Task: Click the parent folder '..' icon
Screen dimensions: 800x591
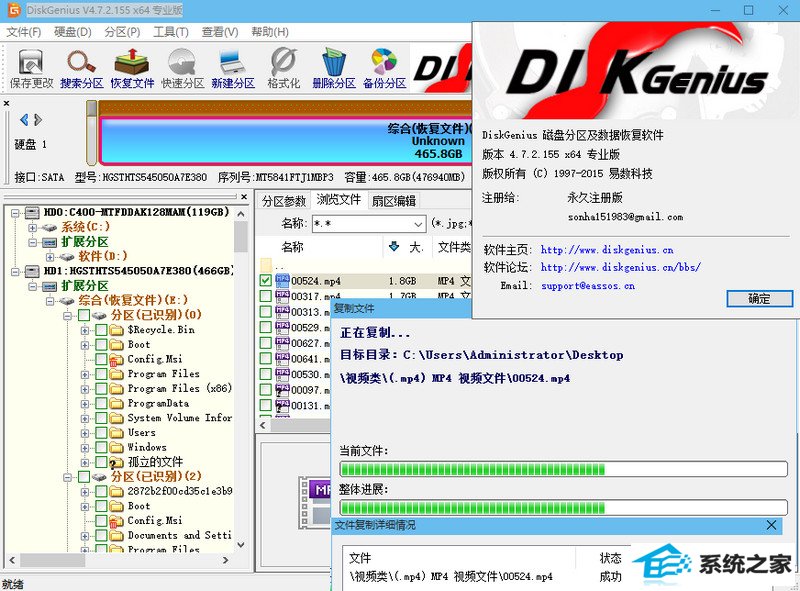Action: (266, 265)
